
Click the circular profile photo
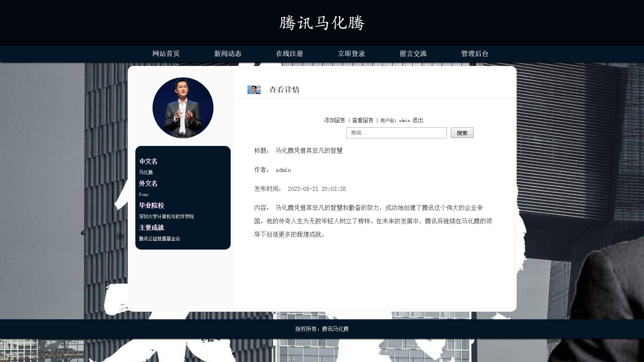(183, 108)
